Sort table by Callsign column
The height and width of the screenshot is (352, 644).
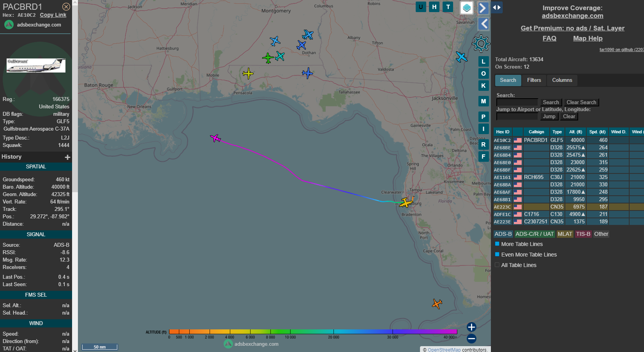(x=536, y=132)
